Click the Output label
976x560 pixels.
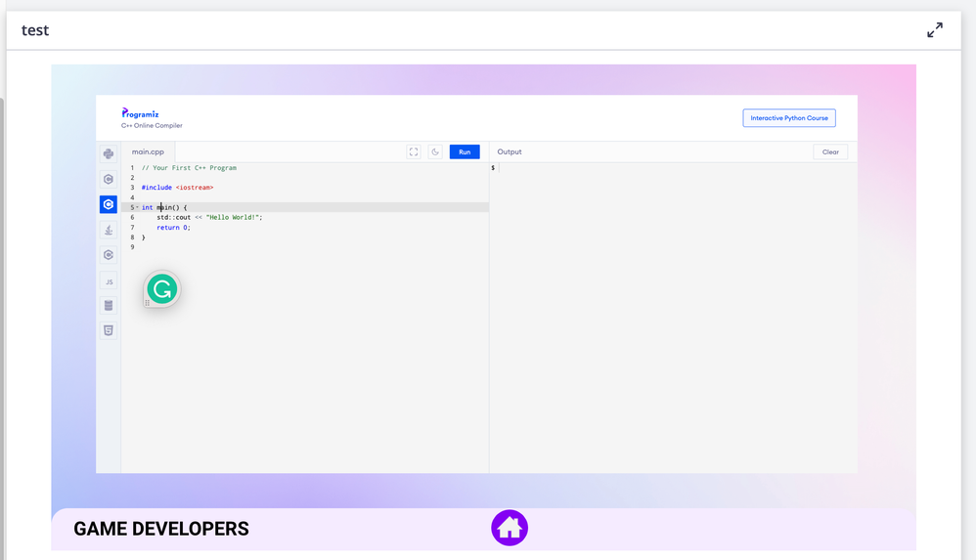(x=510, y=151)
